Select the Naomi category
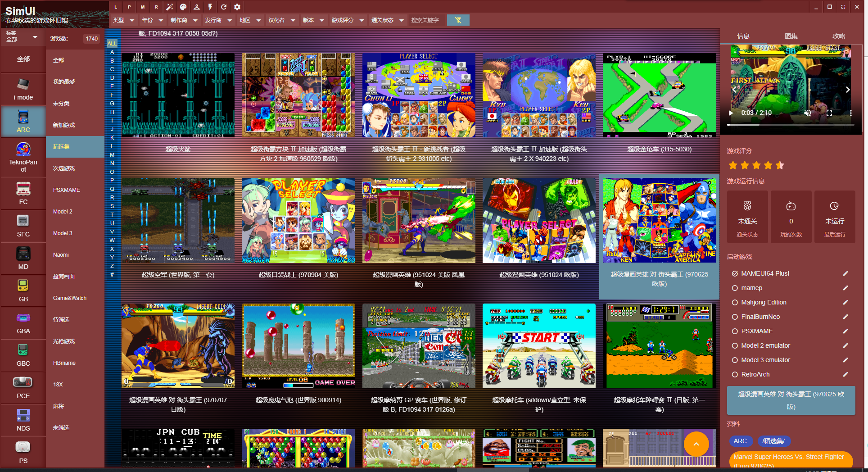The width and height of the screenshot is (868, 472). coord(75,255)
